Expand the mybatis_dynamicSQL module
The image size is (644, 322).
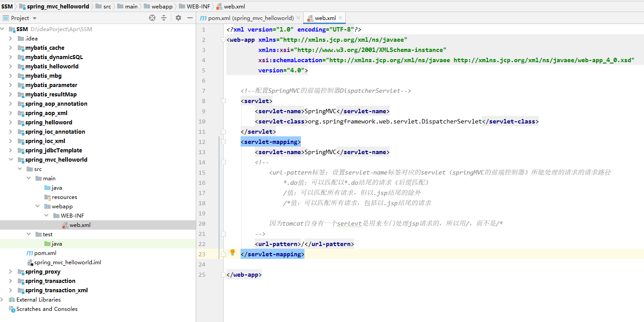click(x=11, y=57)
